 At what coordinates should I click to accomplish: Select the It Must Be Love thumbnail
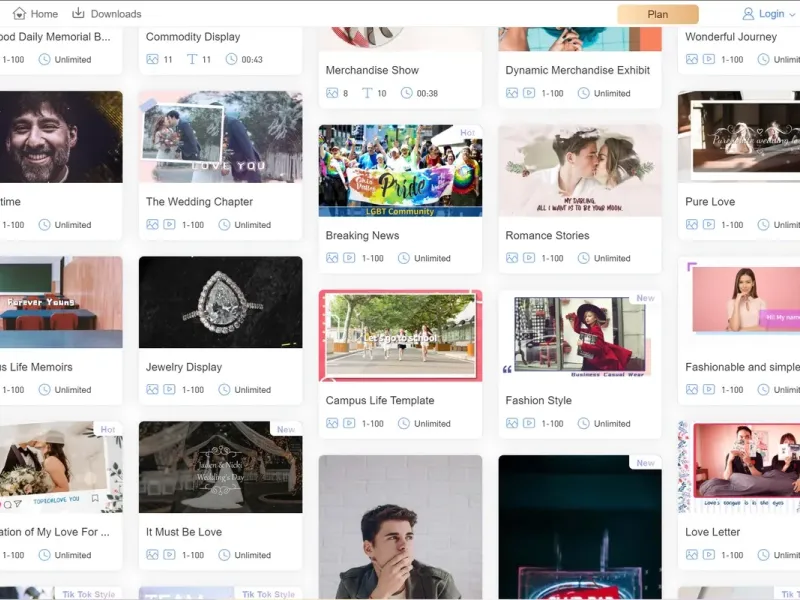click(x=220, y=467)
